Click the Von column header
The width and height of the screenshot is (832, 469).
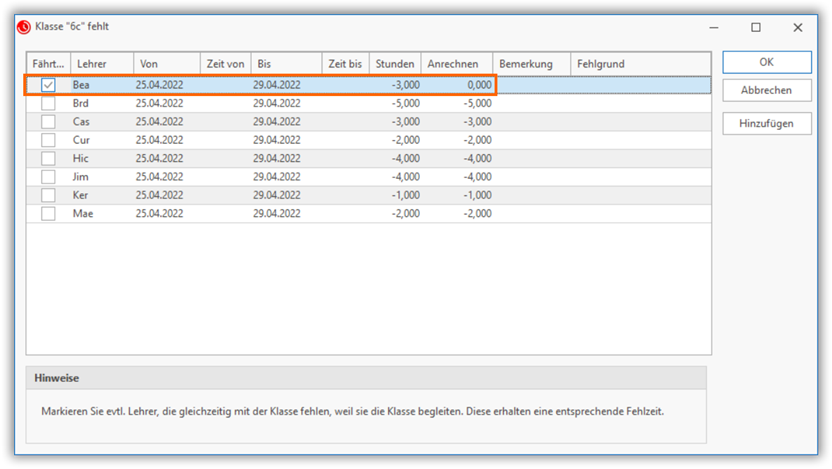[165, 64]
